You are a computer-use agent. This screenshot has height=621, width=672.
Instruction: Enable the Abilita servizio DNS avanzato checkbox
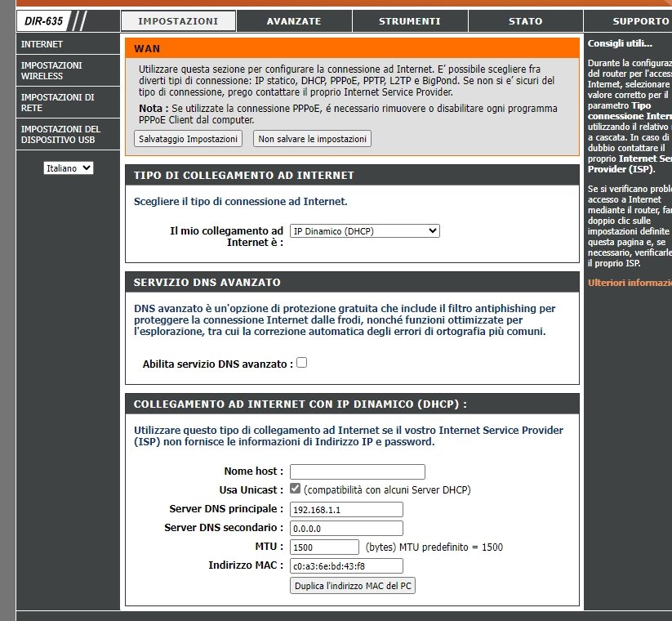click(x=302, y=363)
